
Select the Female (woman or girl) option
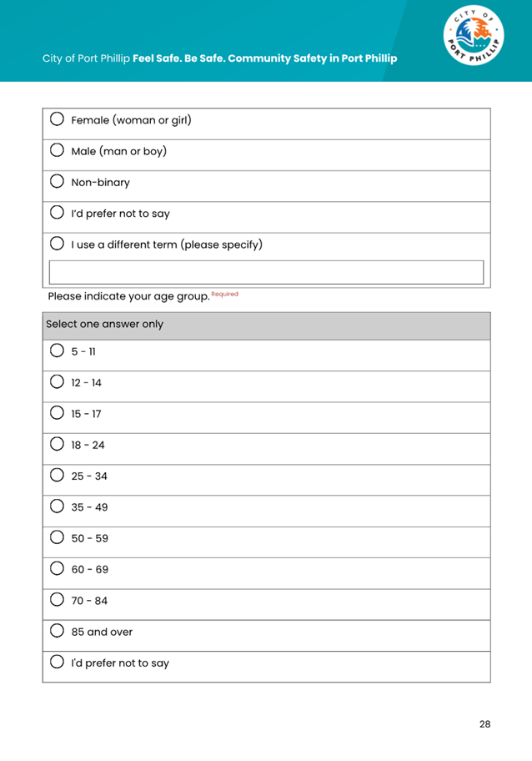point(58,120)
